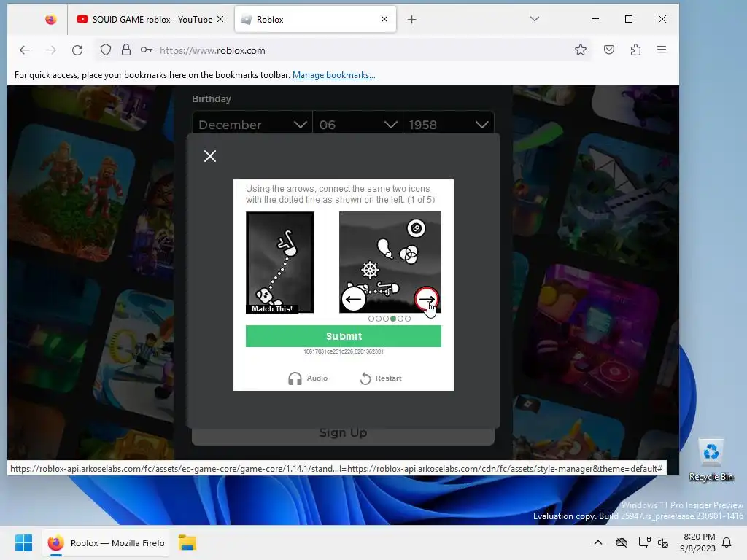
Task: Open the birthday year 1958 dropdown
Action: pyautogui.click(x=449, y=125)
